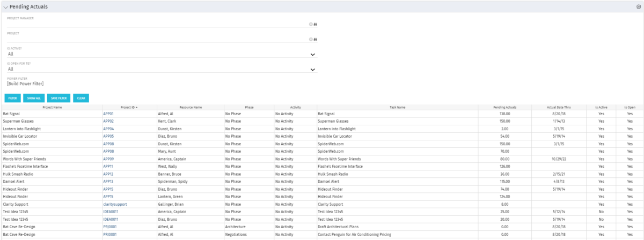644x240 pixels.
Task: Open project link APP13
Action: (108, 182)
